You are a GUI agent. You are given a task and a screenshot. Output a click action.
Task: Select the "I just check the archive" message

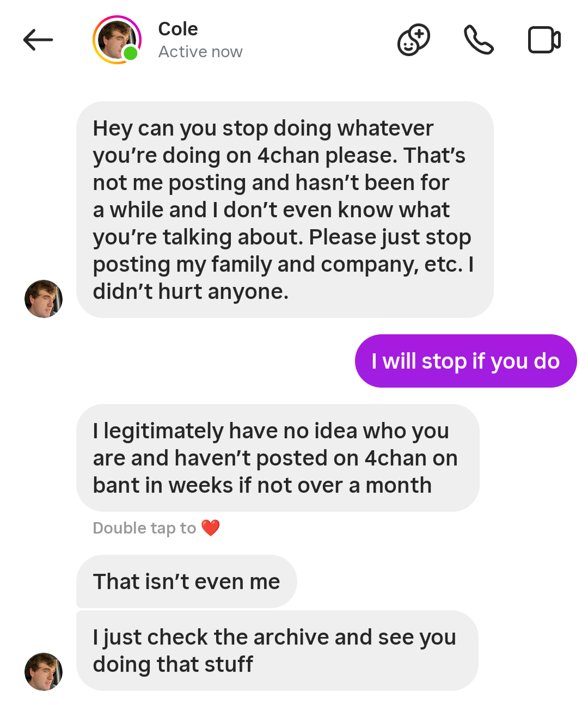coord(277,651)
